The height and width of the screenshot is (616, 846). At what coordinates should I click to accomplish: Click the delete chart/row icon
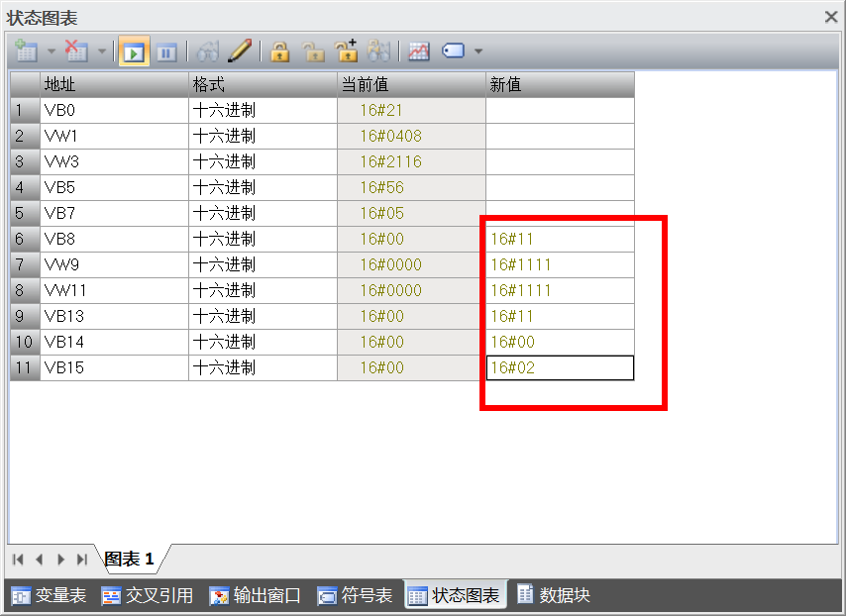tap(76, 51)
